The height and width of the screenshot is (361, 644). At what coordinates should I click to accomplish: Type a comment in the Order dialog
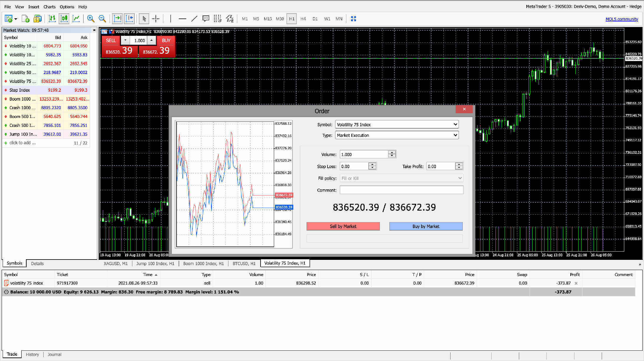tap(401, 190)
